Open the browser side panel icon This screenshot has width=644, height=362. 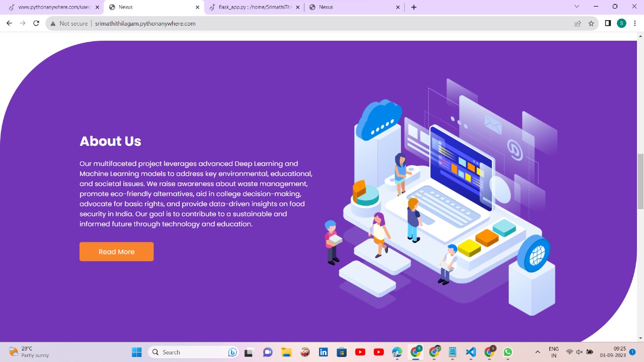(x=608, y=23)
